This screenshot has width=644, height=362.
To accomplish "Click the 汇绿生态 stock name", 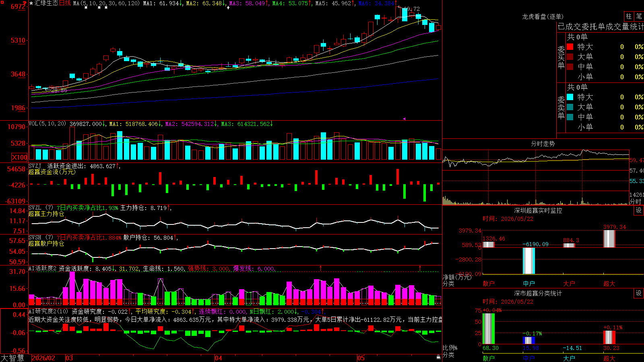I will [x=46, y=3].
